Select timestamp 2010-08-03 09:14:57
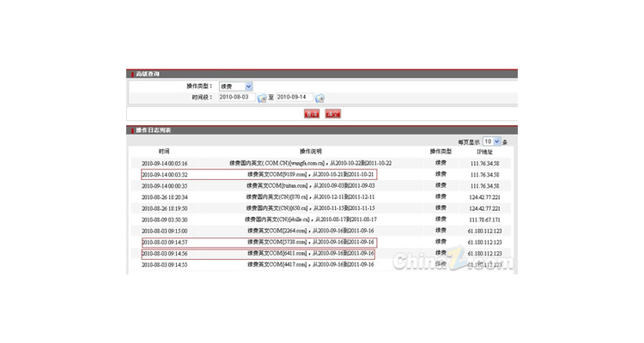 165,243
